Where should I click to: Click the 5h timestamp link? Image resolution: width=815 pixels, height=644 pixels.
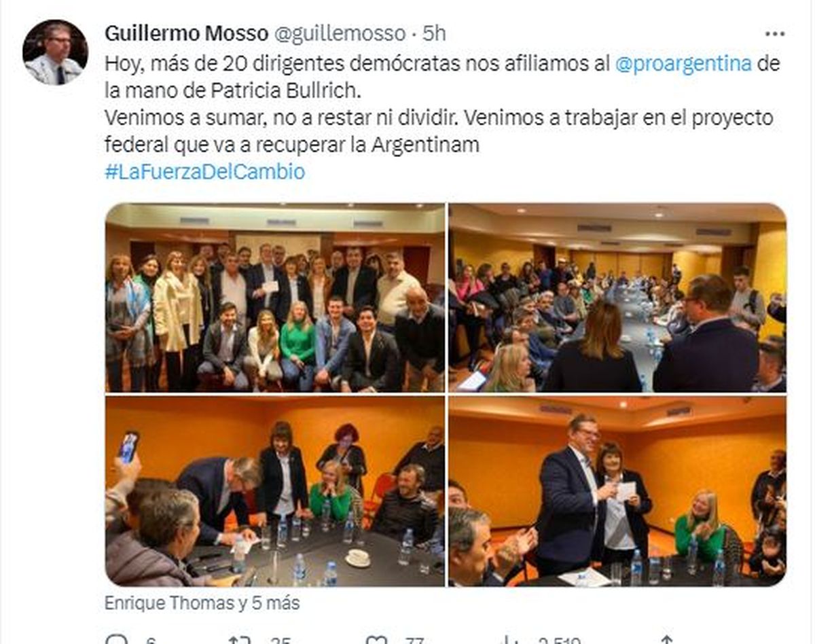click(434, 33)
